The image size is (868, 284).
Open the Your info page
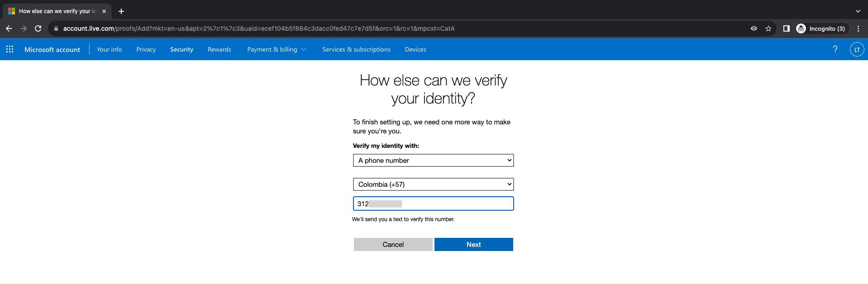[109, 49]
